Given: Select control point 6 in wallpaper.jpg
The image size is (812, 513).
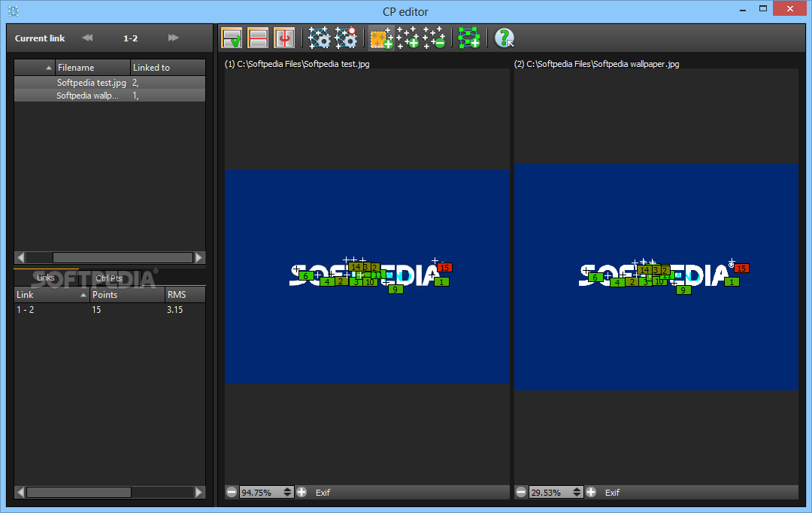Looking at the screenshot, I should (x=595, y=278).
